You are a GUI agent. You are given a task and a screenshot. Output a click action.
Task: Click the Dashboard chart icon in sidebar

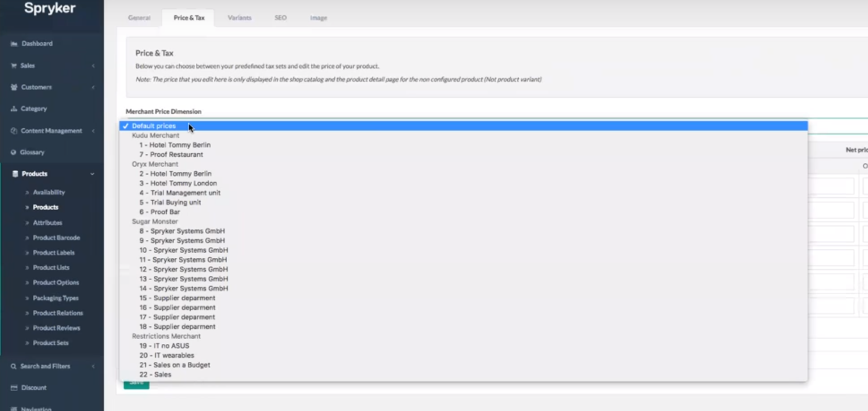tap(14, 44)
